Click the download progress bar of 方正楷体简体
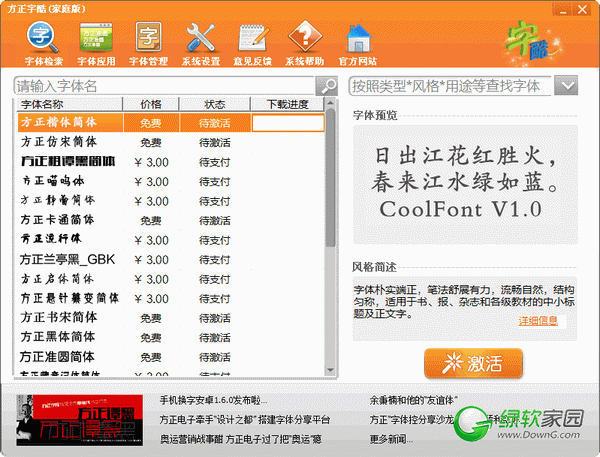The width and height of the screenshot is (600, 457). (x=288, y=123)
